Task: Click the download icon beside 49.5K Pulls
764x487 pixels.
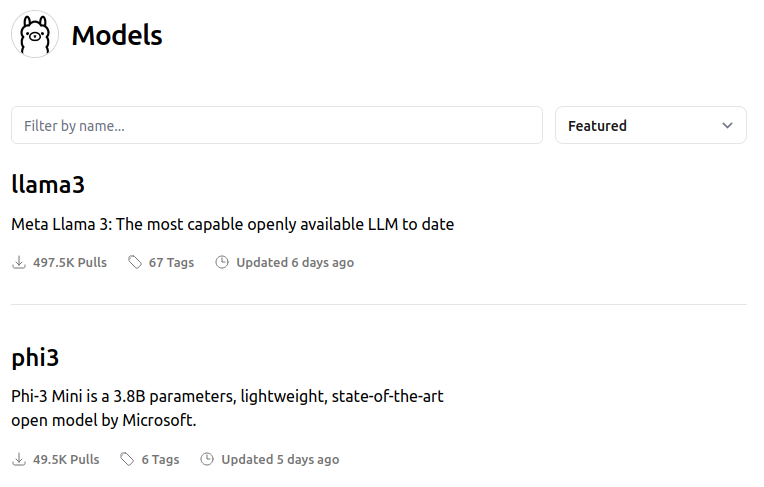Action: point(19,460)
